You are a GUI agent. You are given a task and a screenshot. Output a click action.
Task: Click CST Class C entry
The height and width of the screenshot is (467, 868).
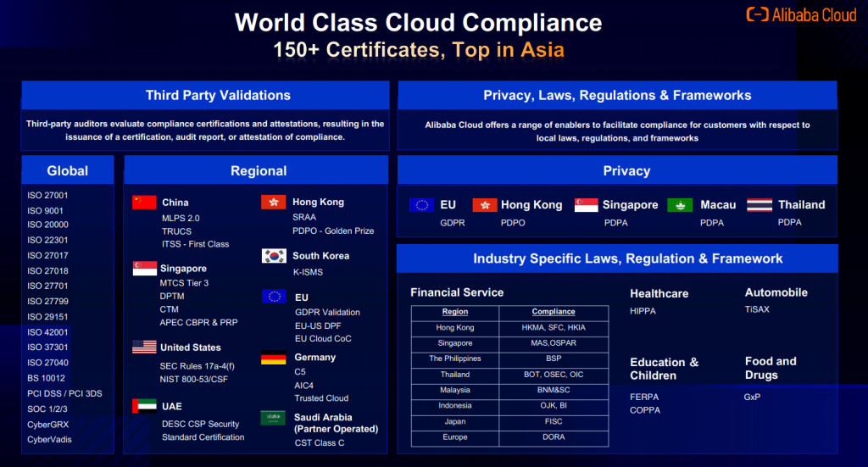320,442
